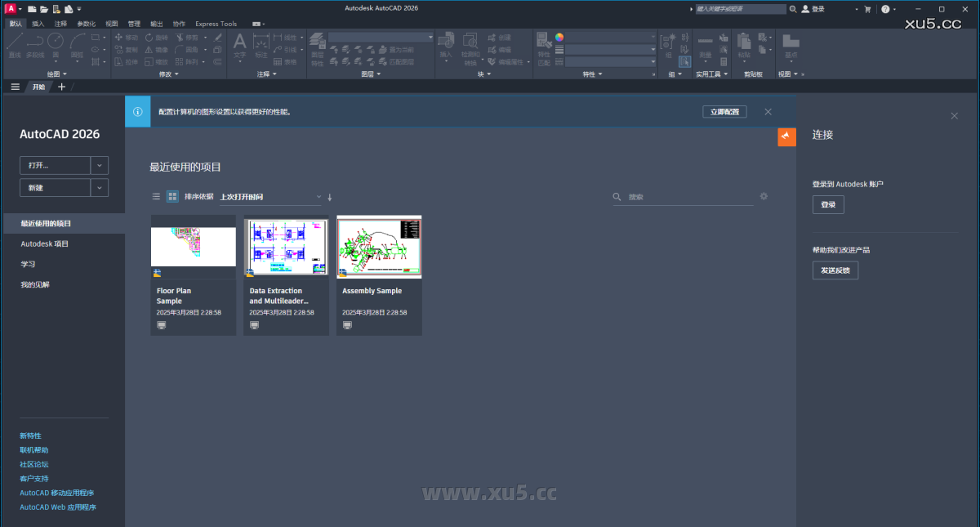The width and height of the screenshot is (980, 527).
Task: Click the Paste icon in Clipboard panel
Action: click(744, 42)
